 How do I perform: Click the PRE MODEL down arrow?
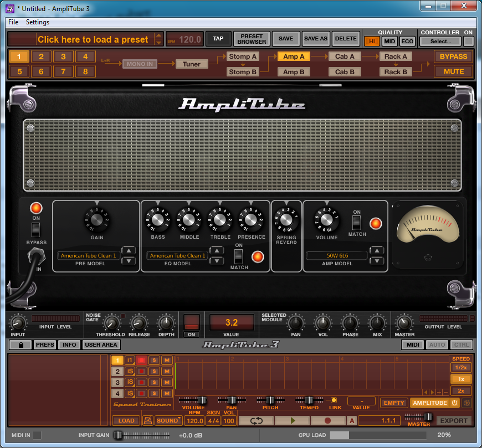tap(129, 261)
